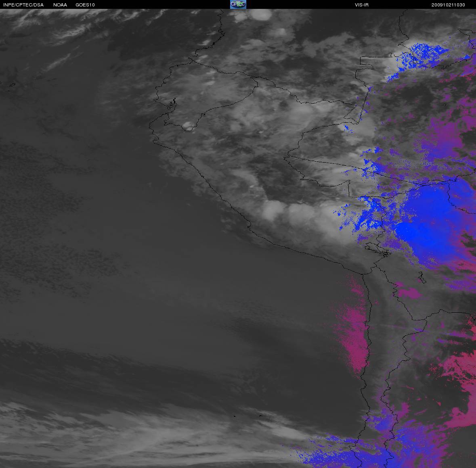The width and height of the screenshot is (476, 468).
Task: Click the large solid blue cloud mass
Action: [428, 226]
